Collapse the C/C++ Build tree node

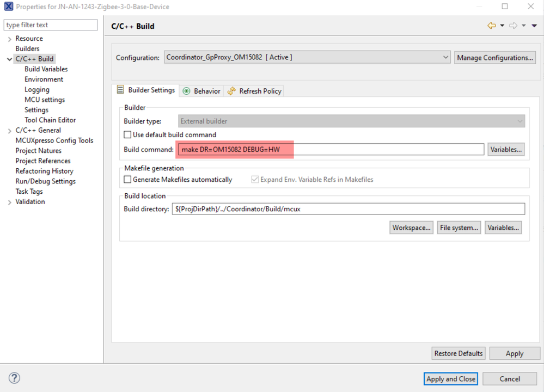click(x=9, y=59)
